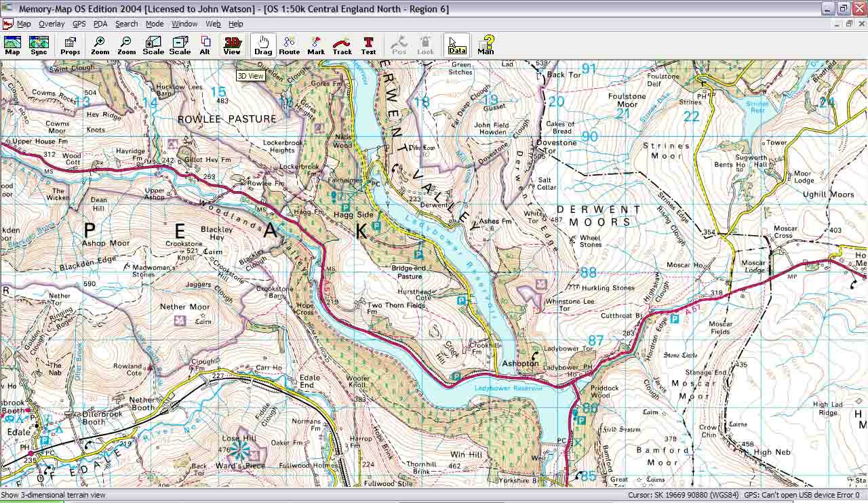Click the Map toolbar icon
The image size is (868, 503).
click(12, 45)
